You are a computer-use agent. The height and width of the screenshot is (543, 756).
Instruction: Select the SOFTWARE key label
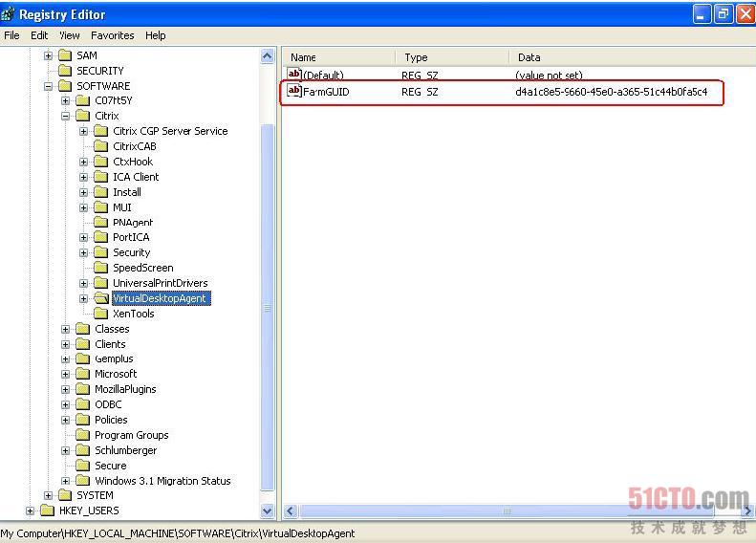tap(103, 86)
